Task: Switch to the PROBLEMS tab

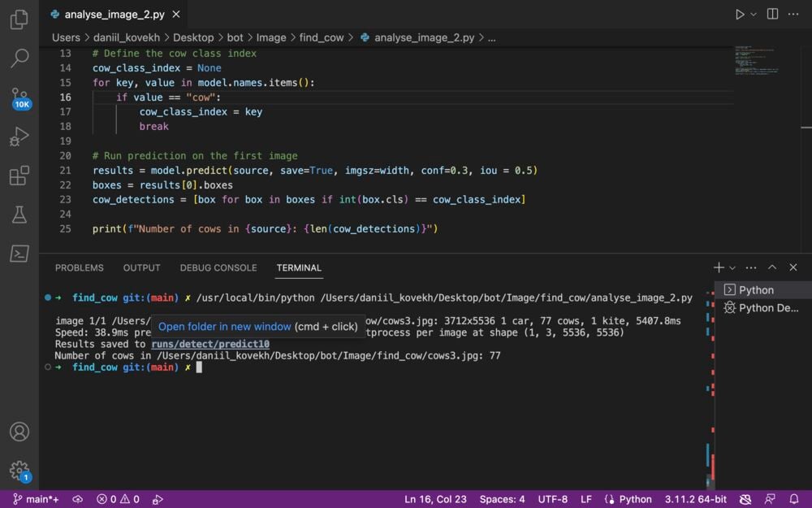Action: pyautogui.click(x=79, y=267)
